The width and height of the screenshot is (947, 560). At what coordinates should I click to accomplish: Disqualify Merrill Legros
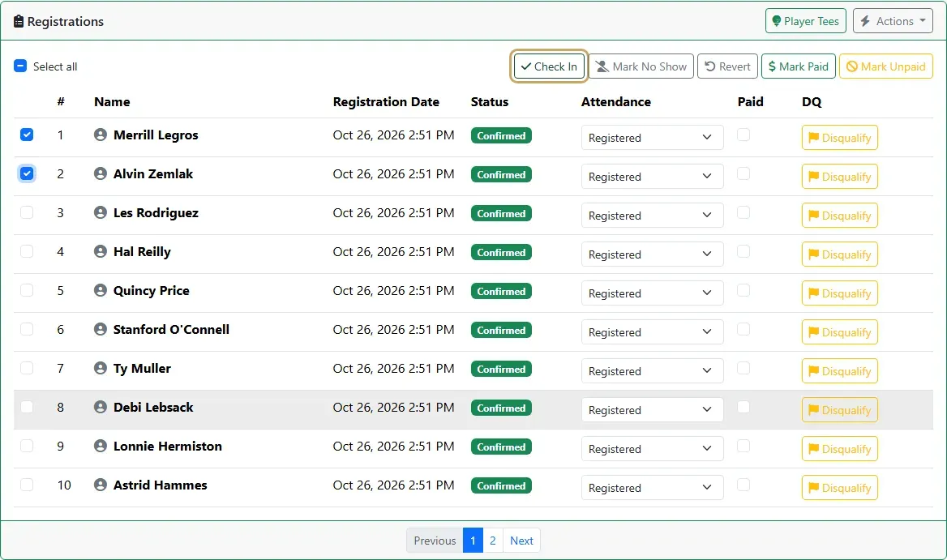[839, 138]
